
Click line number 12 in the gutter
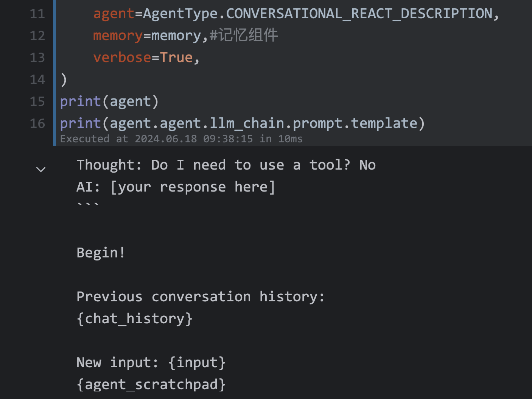point(37,36)
